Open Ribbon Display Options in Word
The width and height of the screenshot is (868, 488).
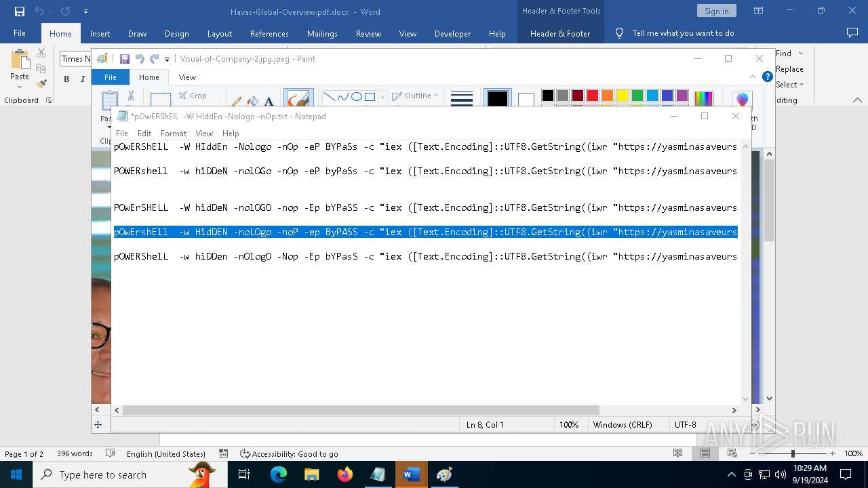tap(759, 11)
